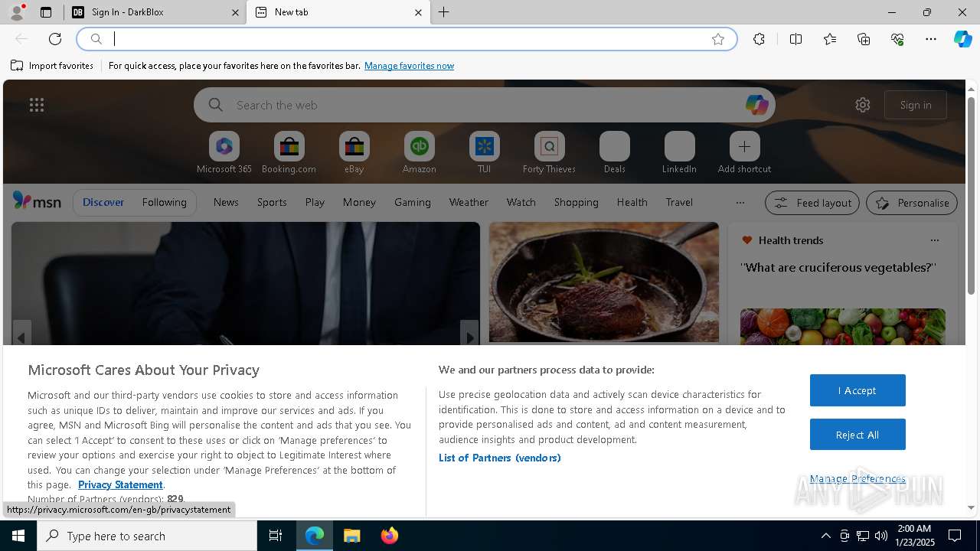Select the Discover feed tab

coord(103,202)
